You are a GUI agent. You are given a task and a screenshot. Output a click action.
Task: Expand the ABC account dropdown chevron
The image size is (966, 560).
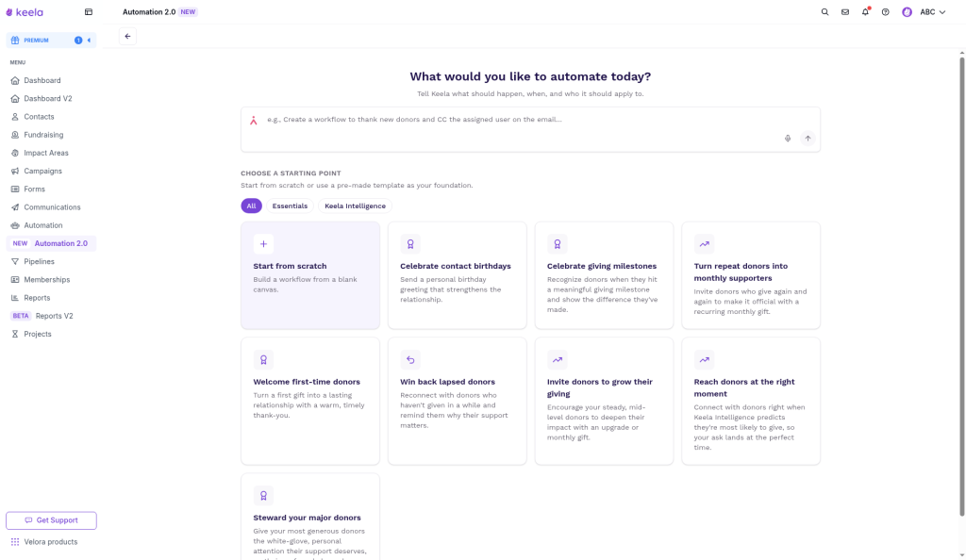942,12
